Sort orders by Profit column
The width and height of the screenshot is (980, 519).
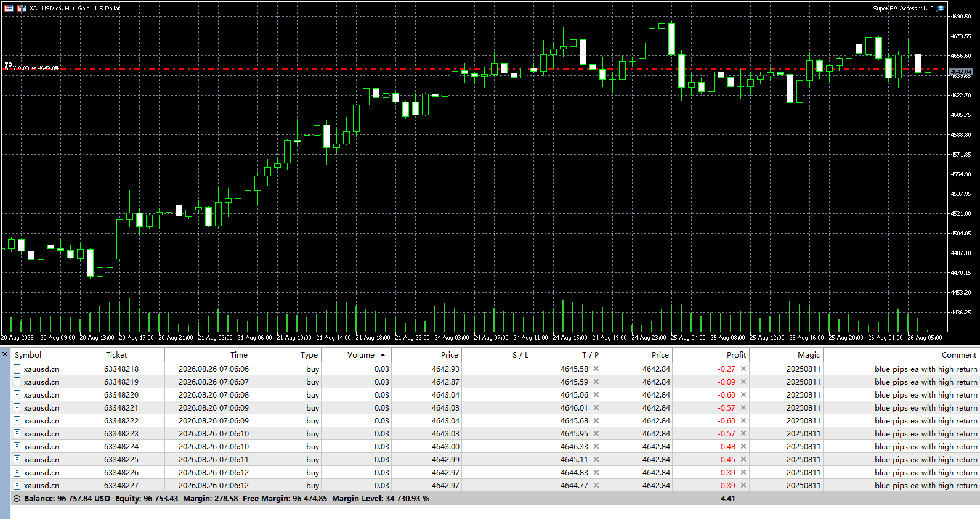(x=736, y=355)
